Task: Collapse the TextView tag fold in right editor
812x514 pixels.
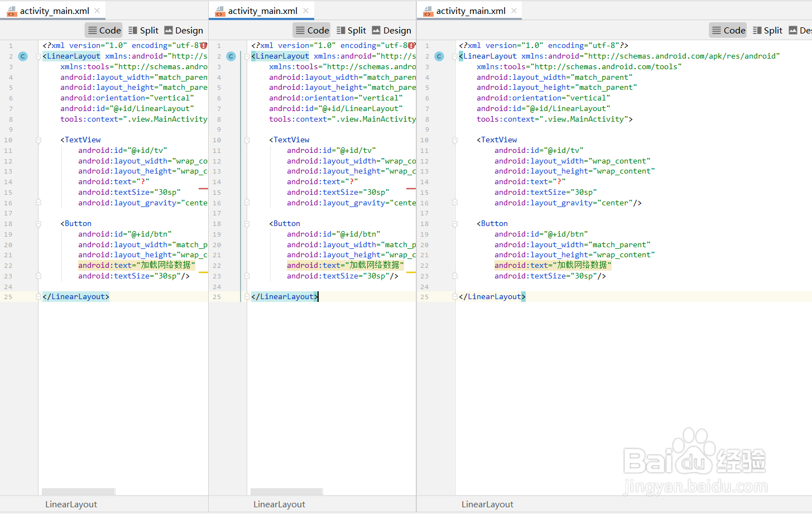Action: pyautogui.click(x=455, y=140)
